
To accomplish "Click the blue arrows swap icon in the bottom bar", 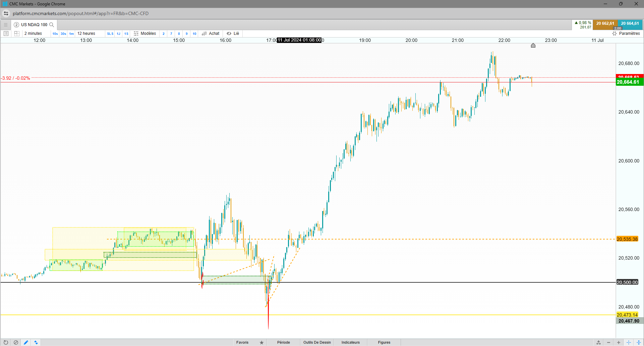I will pos(36,342).
